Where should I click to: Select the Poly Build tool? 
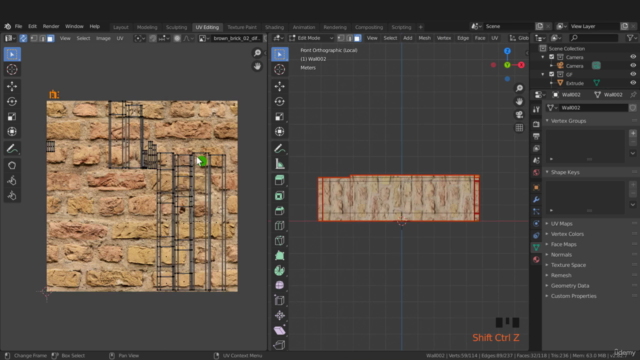(280, 256)
